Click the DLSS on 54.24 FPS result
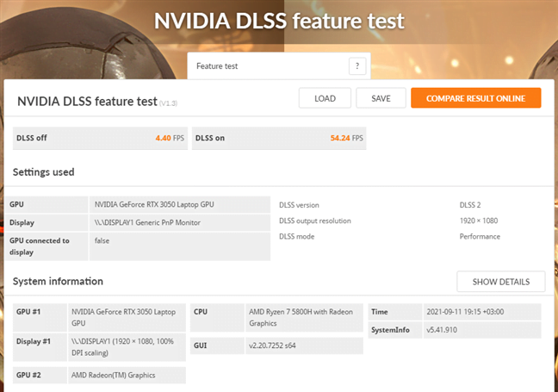This screenshot has width=558, height=392. [279, 138]
